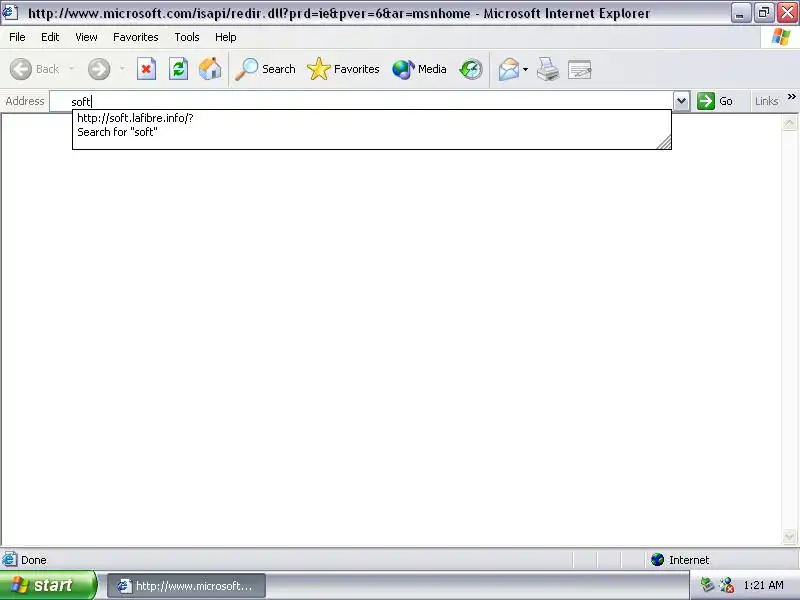Open the Search pane
The height and width of the screenshot is (600, 800).
265,69
